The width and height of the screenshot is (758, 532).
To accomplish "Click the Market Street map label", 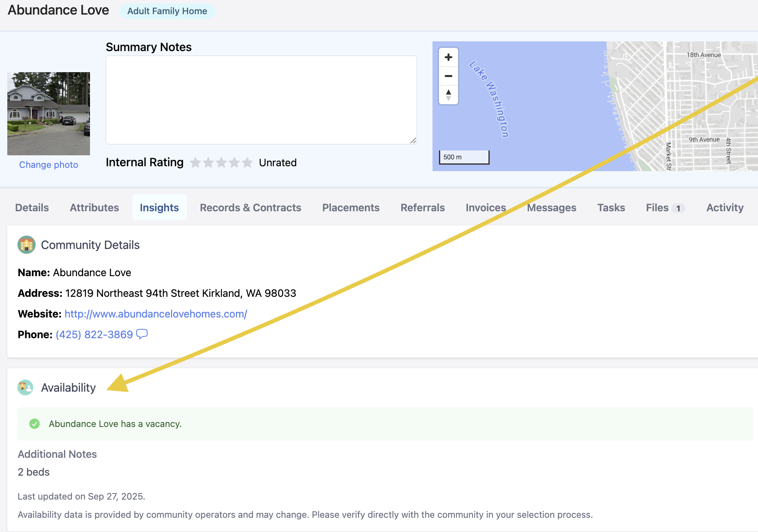I will coord(668,156).
